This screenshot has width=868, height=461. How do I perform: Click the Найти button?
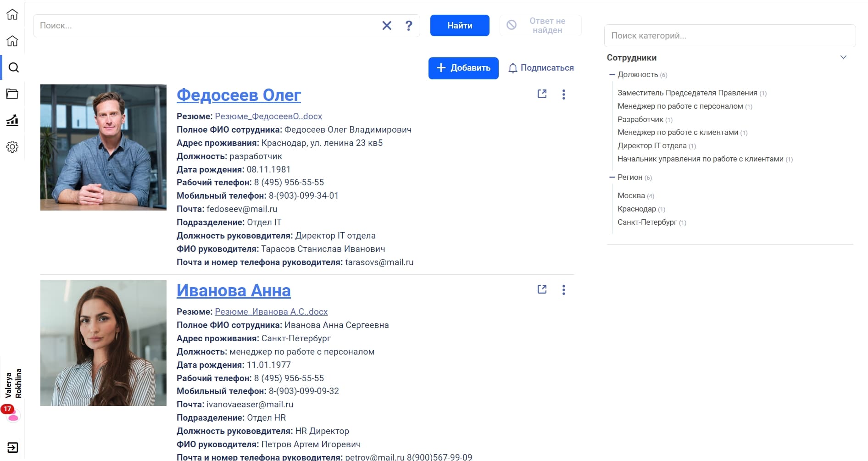click(459, 26)
